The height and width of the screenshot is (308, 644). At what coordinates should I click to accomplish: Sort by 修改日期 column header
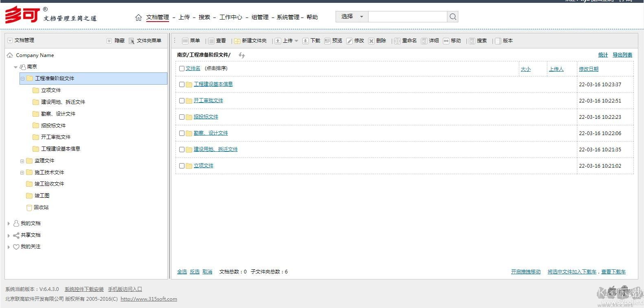coord(589,69)
